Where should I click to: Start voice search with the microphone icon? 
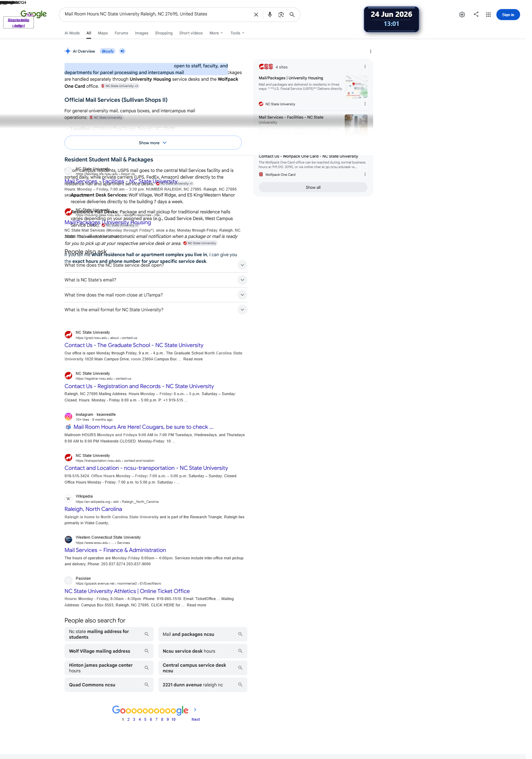[x=270, y=15]
